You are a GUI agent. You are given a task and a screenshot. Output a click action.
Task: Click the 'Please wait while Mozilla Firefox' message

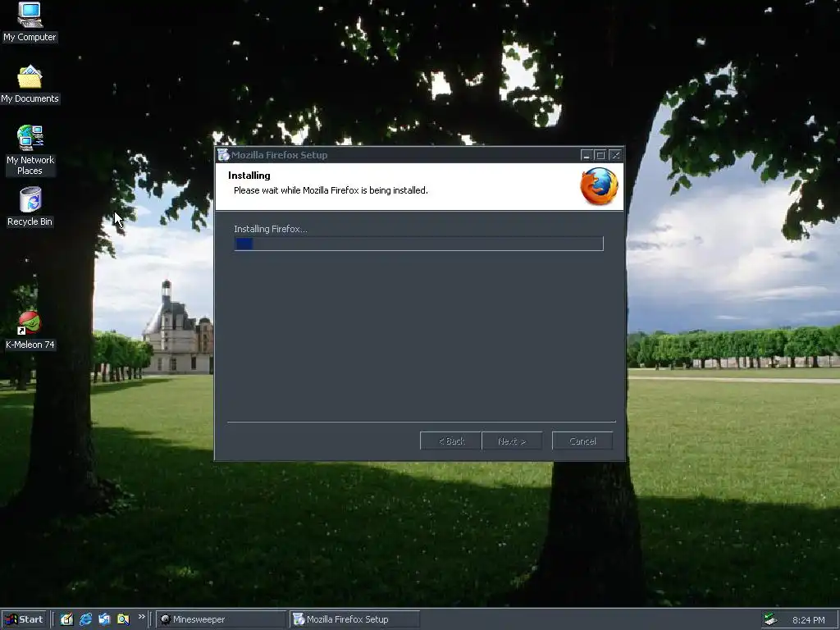pos(331,190)
